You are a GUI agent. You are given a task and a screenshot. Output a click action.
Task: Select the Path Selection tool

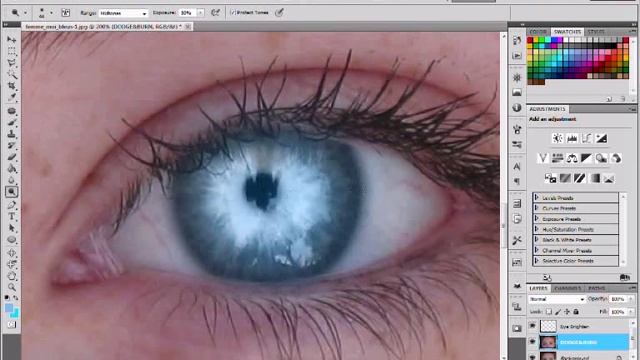pos(11,228)
